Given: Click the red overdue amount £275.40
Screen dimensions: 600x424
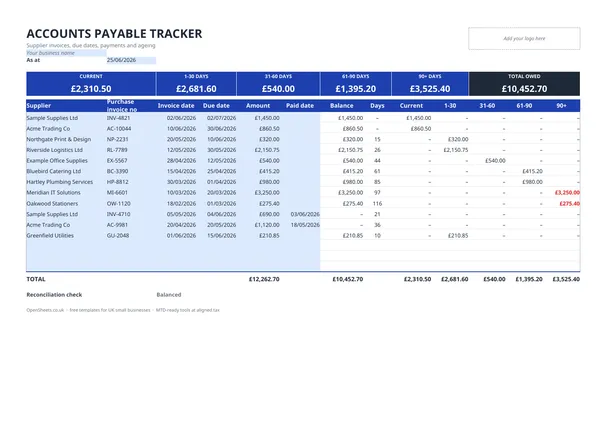Looking at the screenshot, I should [x=569, y=204].
